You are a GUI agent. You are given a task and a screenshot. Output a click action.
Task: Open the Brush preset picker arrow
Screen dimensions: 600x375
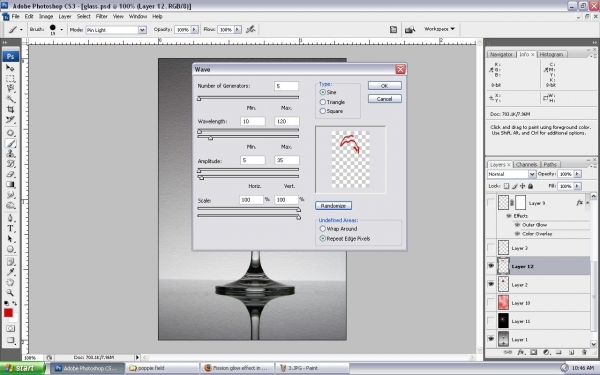coord(62,29)
